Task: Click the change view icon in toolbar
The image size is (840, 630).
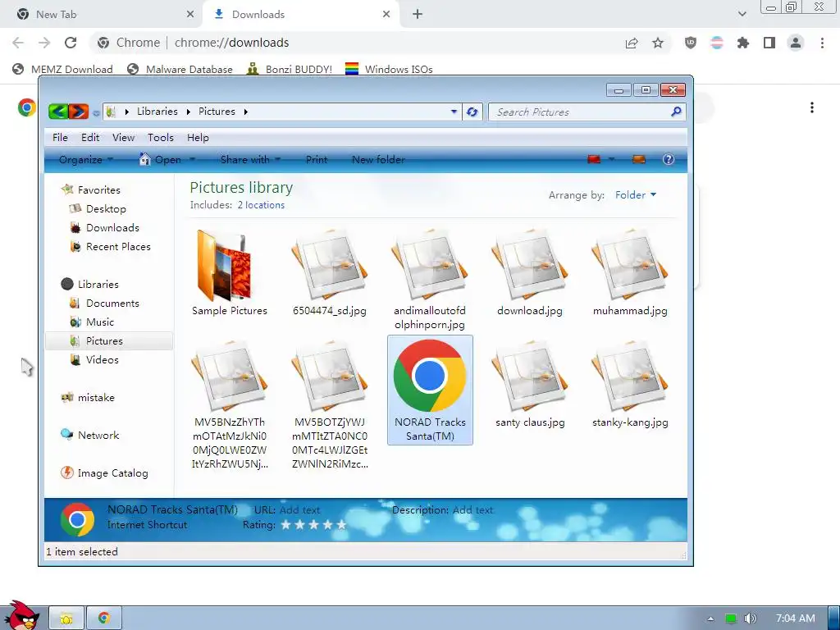Action: pos(594,159)
